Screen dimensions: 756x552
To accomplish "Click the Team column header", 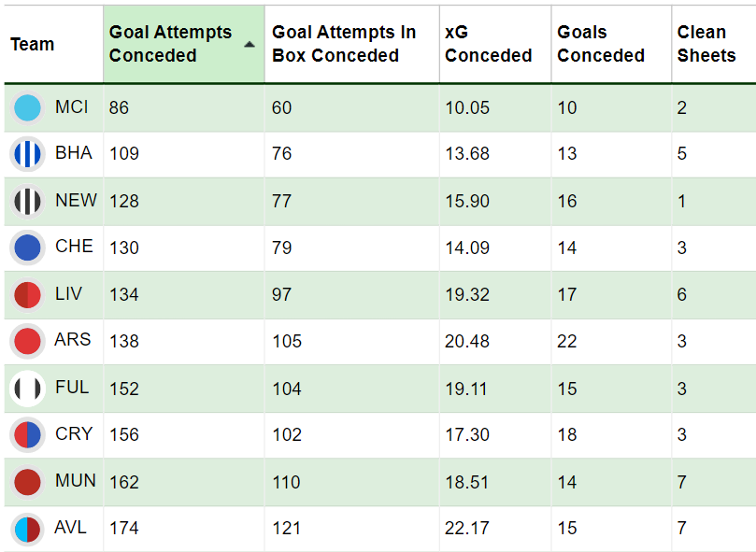I will point(33,44).
